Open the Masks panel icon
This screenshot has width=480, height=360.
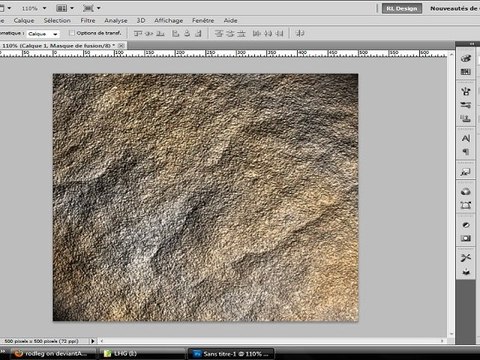pyautogui.click(x=466, y=238)
